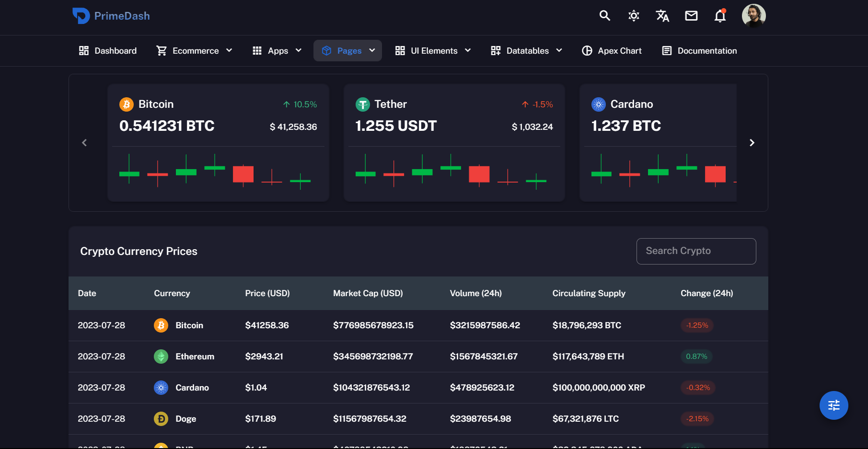
Task: Click the user profile avatar
Action: pyautogui.click(x=753, y=16)
